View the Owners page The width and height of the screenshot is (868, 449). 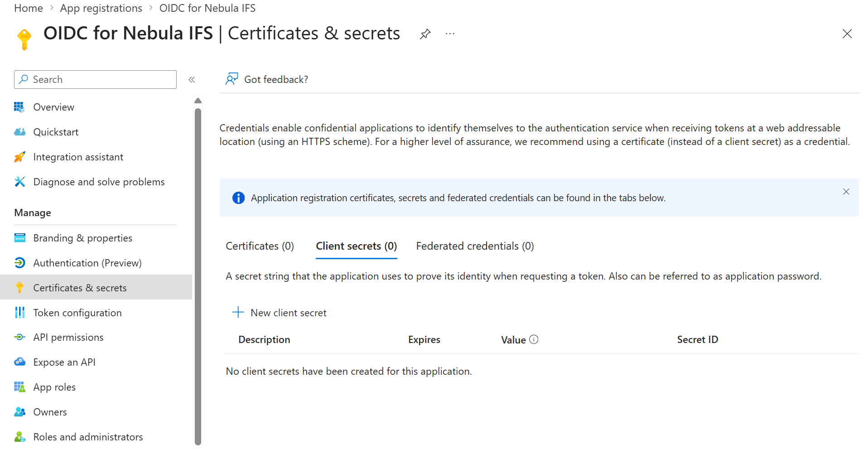(50, 412)
